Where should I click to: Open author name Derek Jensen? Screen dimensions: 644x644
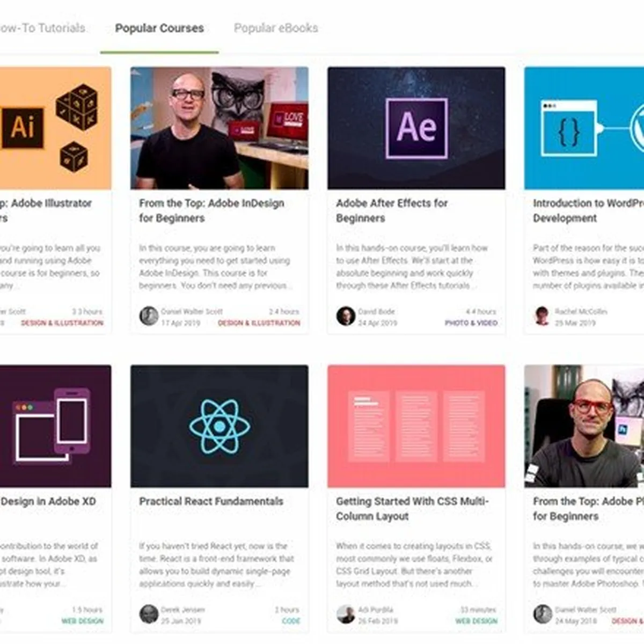point(182,610)
